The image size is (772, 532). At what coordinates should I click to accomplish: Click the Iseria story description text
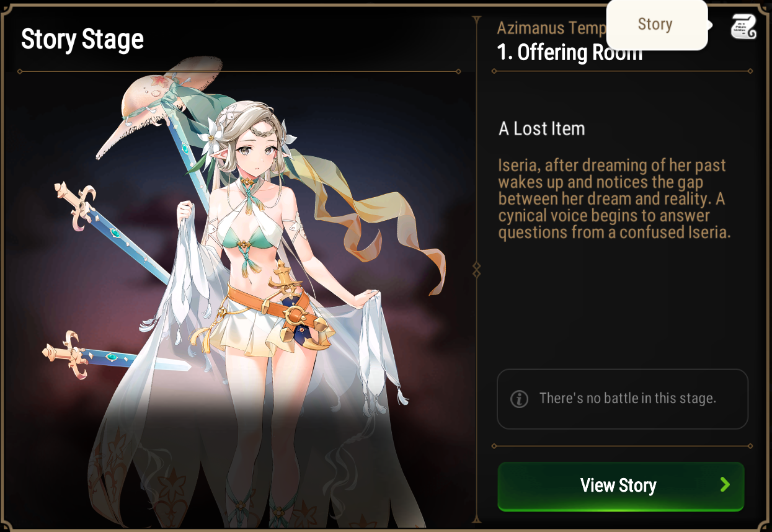click(615, 199)
